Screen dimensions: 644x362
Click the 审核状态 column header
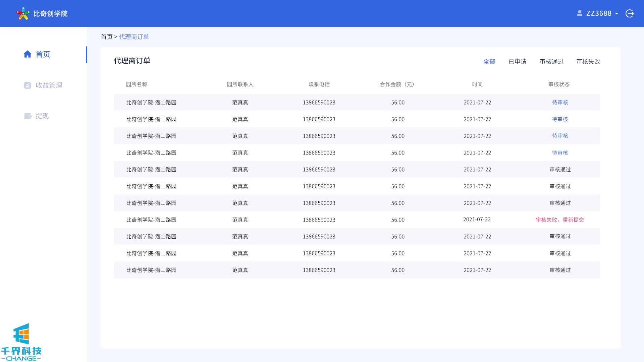point(559,84)
